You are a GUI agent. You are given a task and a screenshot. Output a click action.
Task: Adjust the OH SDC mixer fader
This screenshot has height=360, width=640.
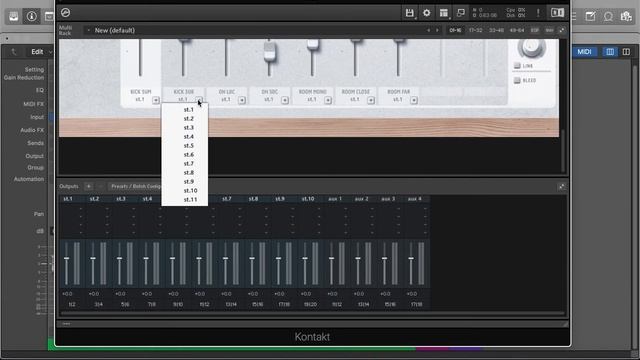pos(269,53)
